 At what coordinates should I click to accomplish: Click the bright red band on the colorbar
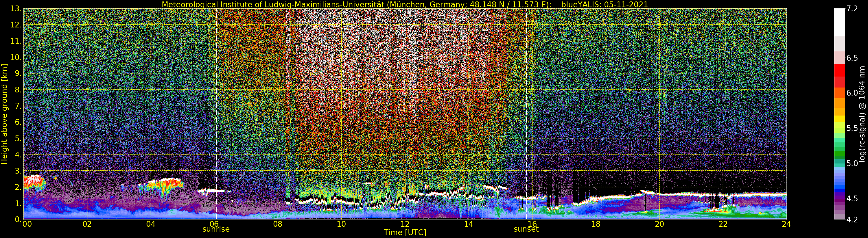tap(839, 70)
